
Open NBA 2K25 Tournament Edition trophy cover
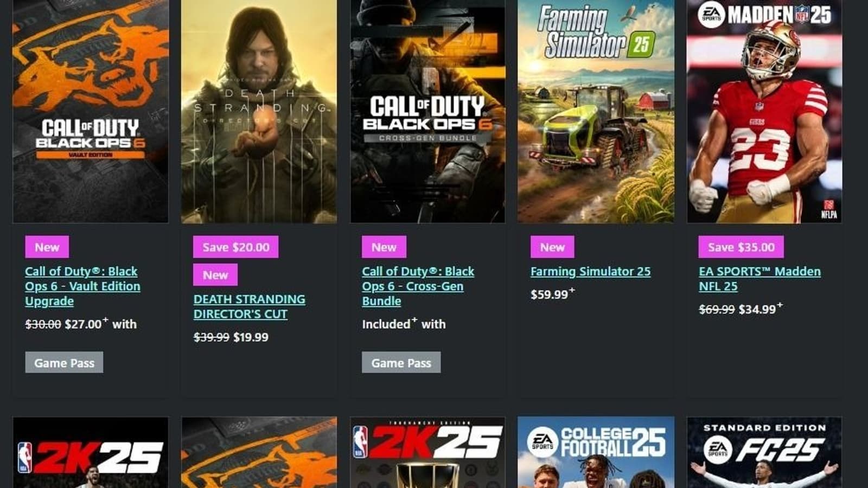(x=427, y=453)
